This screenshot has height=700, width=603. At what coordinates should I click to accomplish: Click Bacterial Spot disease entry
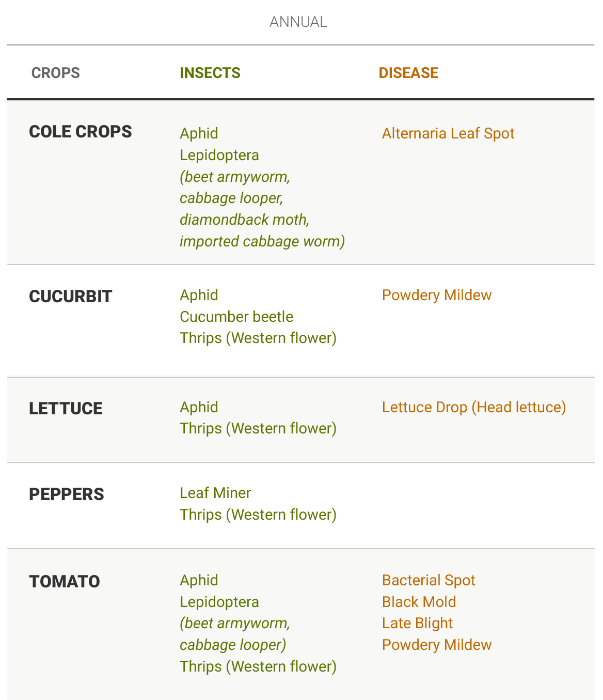429,580
